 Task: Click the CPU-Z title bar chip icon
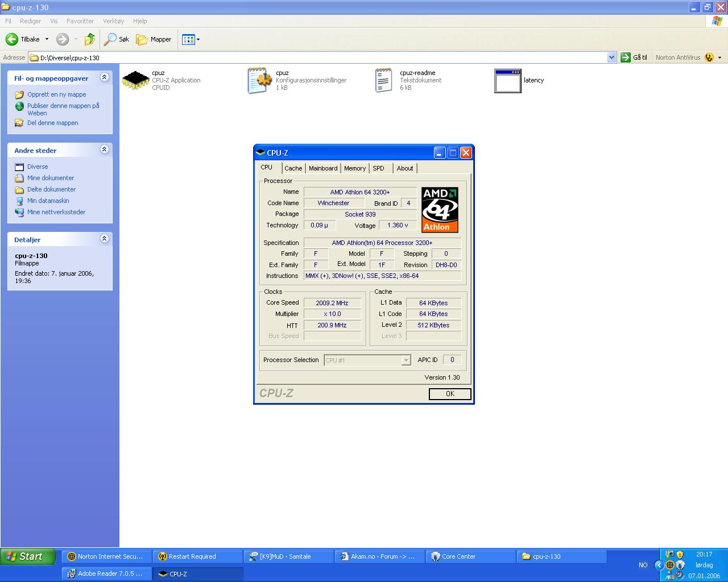click(x=260, y=152)
